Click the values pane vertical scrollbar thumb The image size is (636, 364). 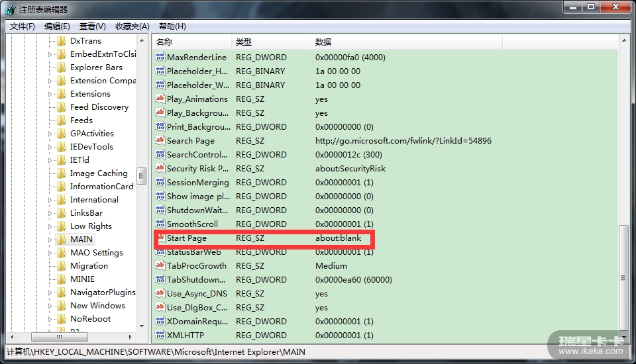pyautogui.click(x=623, y=278)
